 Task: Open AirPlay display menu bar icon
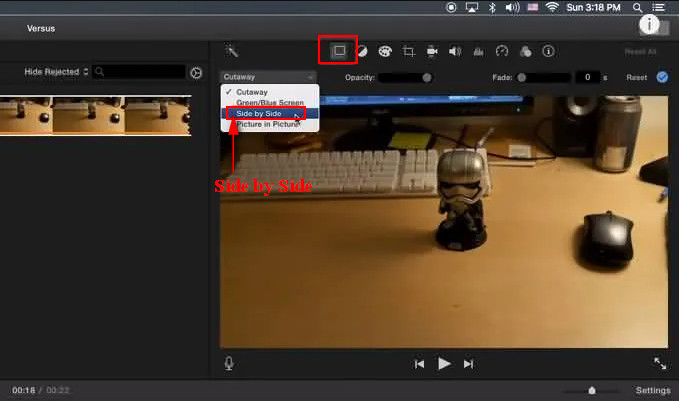[472, 7]
